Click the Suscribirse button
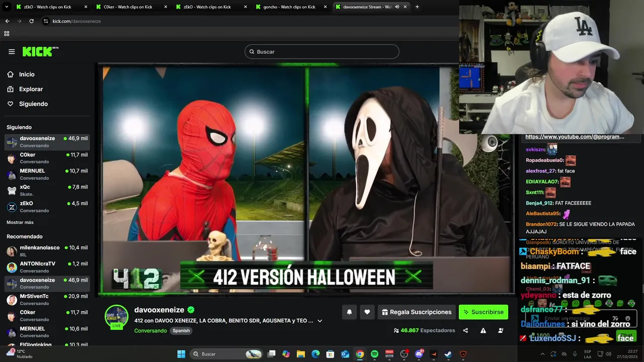The image size is (644, 362). coord(483,312)
